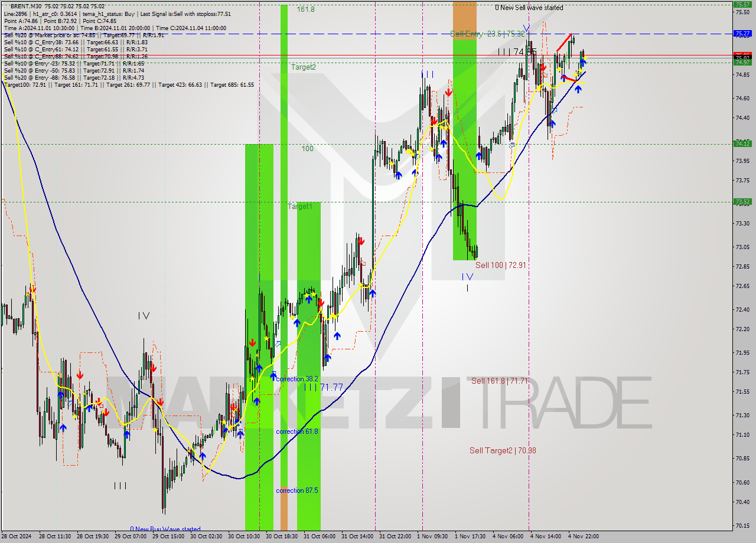
Task: Click the 'Sell 161.8 | 71.71' label
Action: click(498, 381)
